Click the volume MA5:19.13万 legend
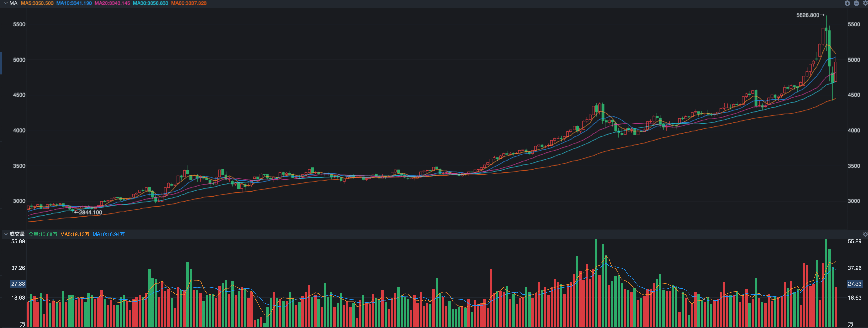 coord(75,234)
